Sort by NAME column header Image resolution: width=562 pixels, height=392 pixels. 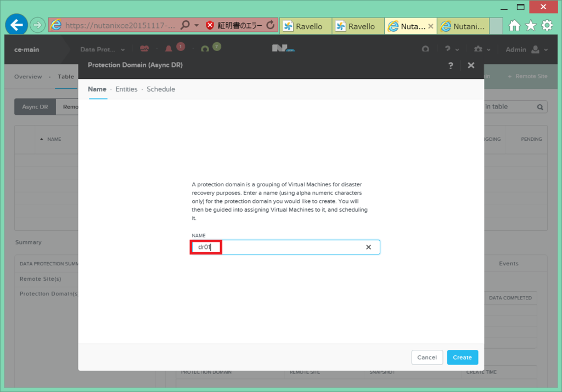54,139
